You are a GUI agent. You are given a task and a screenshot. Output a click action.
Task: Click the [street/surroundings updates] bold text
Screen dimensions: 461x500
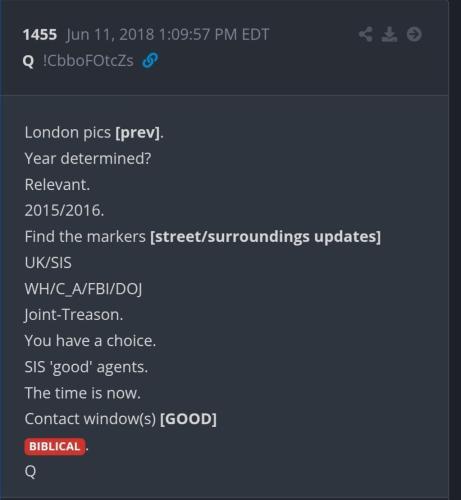pos(265,237)
